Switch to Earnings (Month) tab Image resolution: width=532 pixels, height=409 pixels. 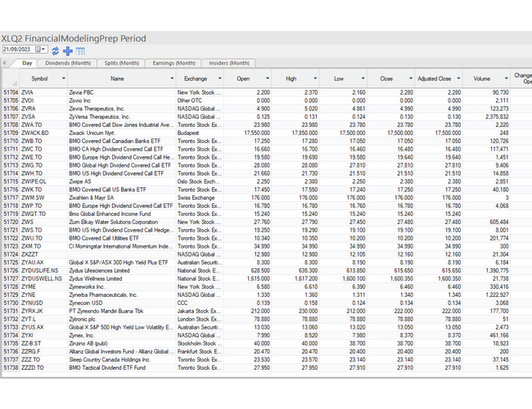coord(174,63)
